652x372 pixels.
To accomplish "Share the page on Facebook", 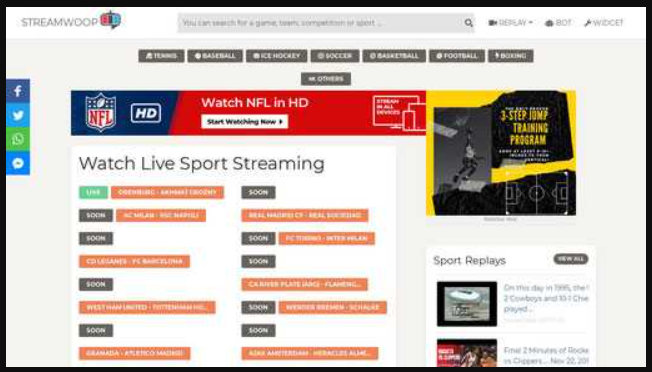I will [18, 91].
